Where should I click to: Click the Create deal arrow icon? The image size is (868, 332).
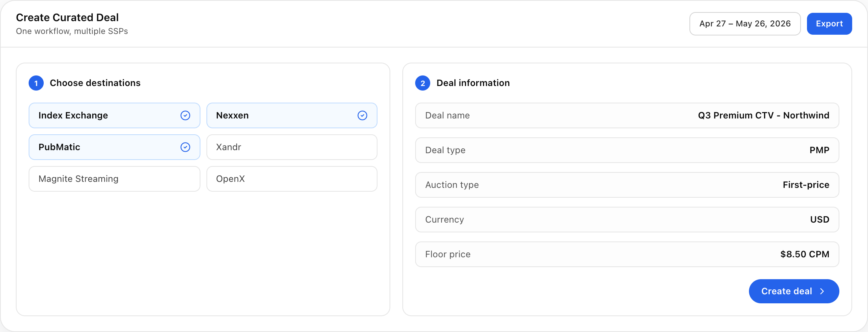pos(822,291)
